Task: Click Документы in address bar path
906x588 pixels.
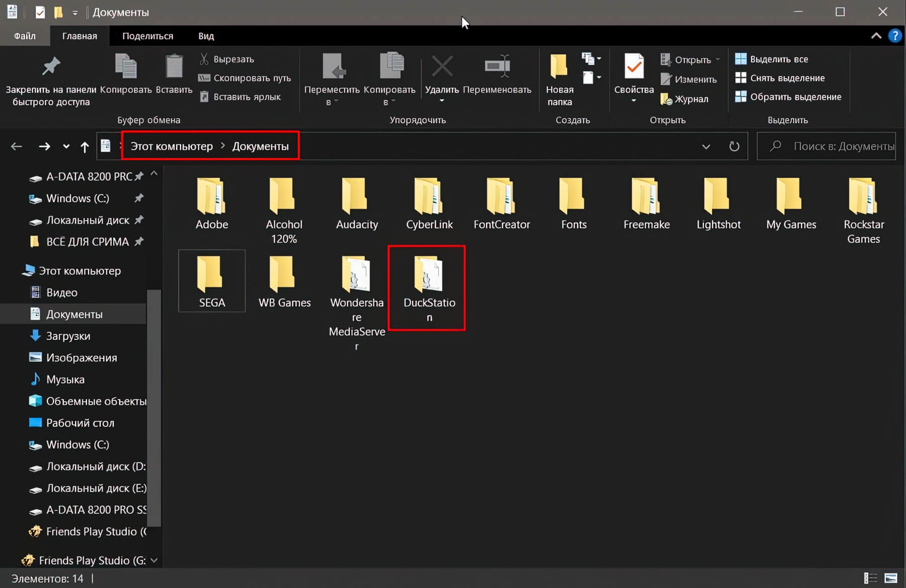Action: [260, 146]
